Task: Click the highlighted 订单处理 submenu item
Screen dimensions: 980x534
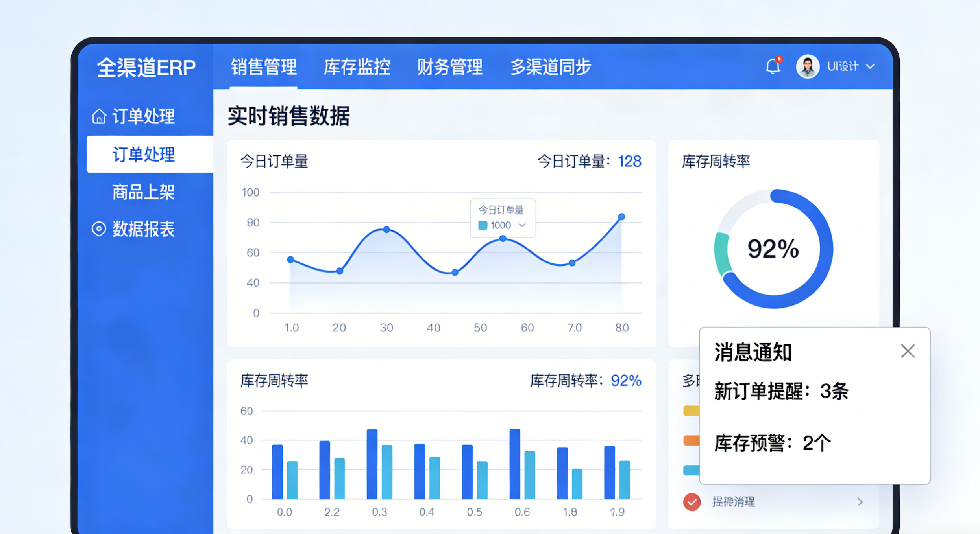Action: click(143, 155)
